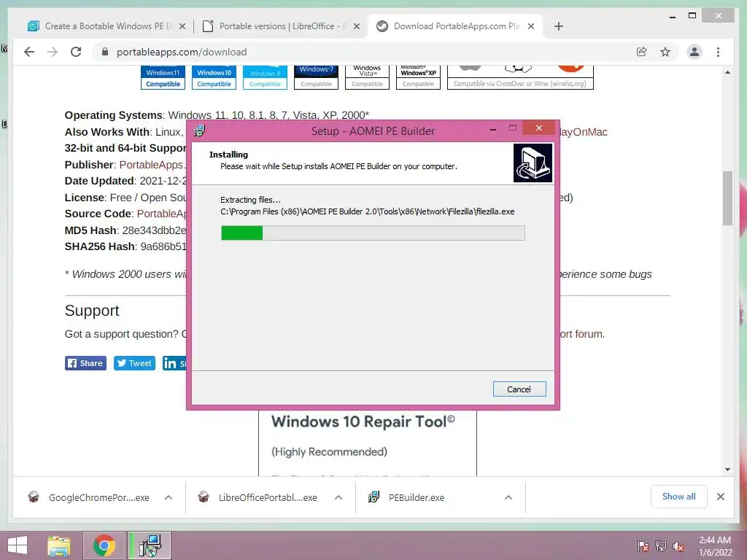Click the share page icon

[x=642, y=52]
